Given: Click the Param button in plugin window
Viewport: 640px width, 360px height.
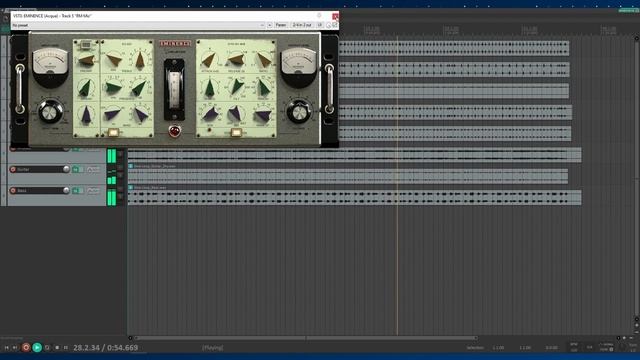Looking at the screenshot, I should click(281, 25).
